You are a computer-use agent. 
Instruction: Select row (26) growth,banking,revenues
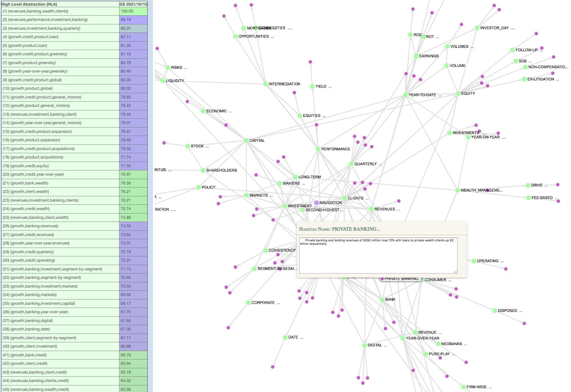coord(60,226)
